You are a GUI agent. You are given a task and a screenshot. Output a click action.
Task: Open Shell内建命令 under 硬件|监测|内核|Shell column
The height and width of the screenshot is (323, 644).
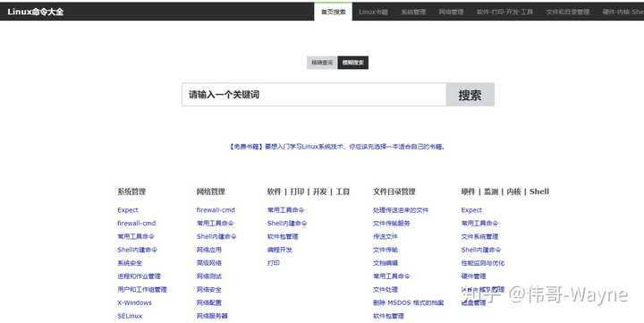pos(481,250)
